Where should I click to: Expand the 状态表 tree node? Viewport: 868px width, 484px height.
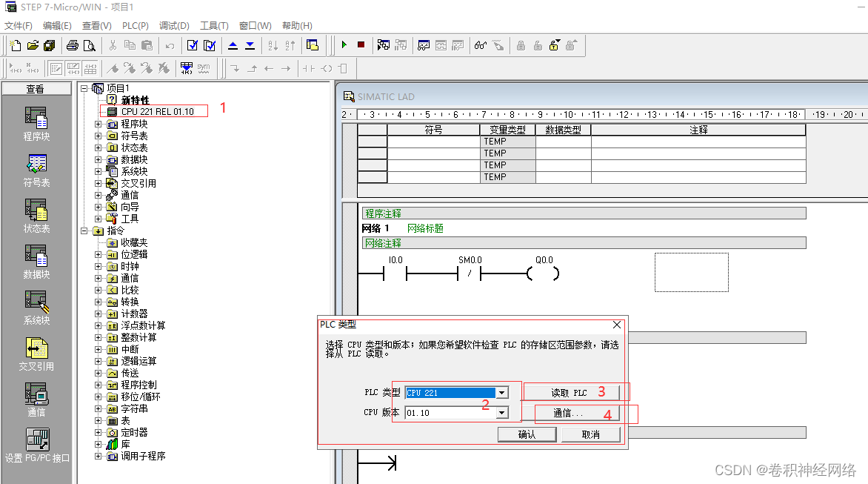pyautogui.click(x=98, y=147)
